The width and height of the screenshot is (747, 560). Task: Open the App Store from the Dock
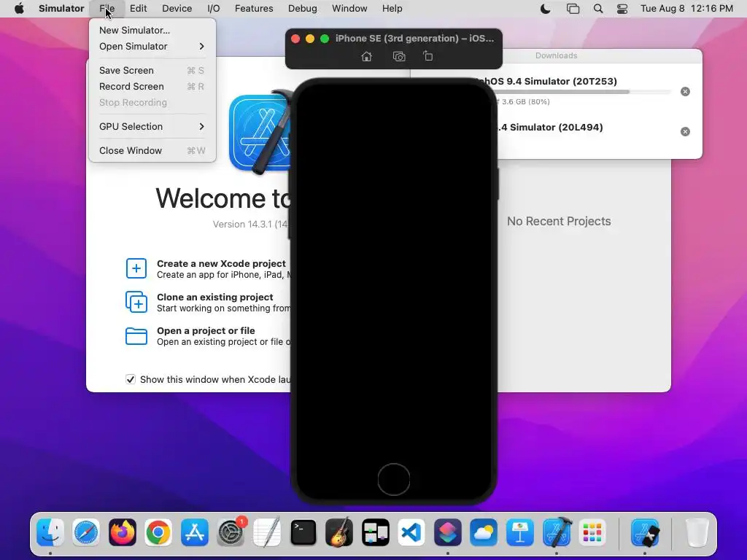pos(194,532)
